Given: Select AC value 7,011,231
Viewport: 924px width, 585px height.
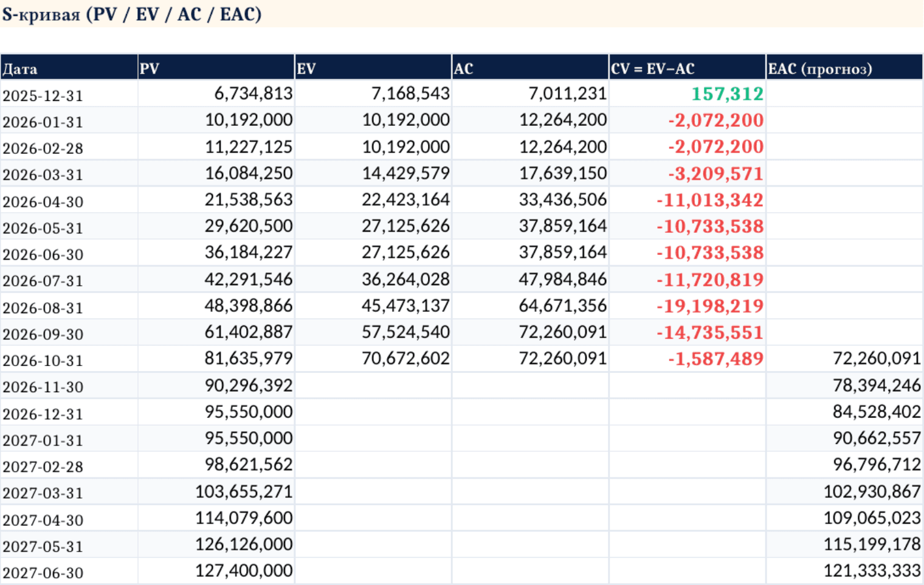Looking at the screenshot, I should pos(568,94).
